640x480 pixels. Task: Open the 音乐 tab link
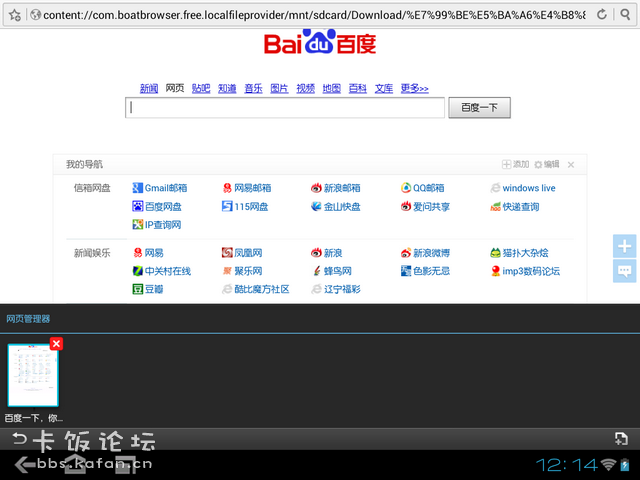pyautogui.click(x=253, y=88)
